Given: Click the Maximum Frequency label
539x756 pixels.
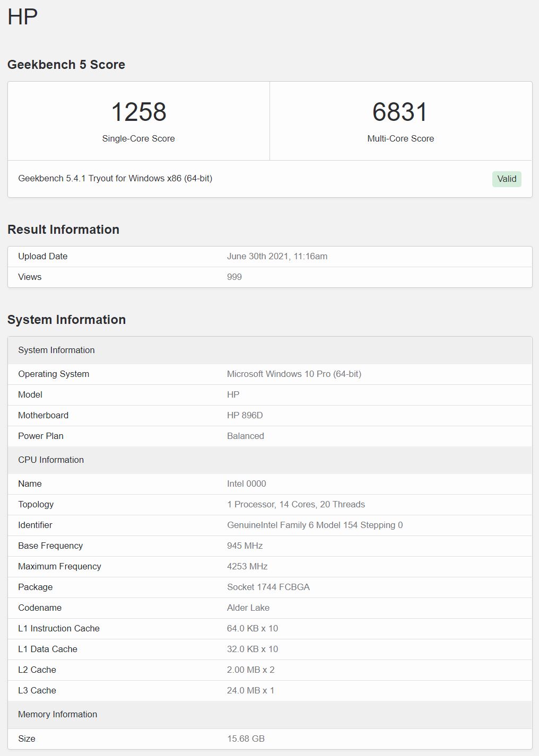Looking at the screenshot, I should [x=59, y=566].
